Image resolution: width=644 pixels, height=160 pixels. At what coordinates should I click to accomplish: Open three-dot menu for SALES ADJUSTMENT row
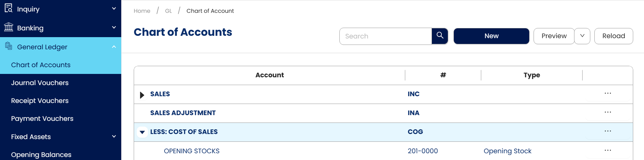coord(608,112)
